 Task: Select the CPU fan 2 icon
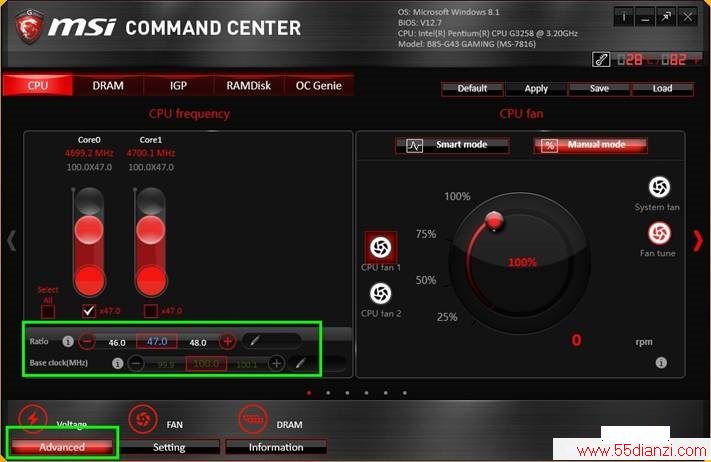click(x=380, y=293)
